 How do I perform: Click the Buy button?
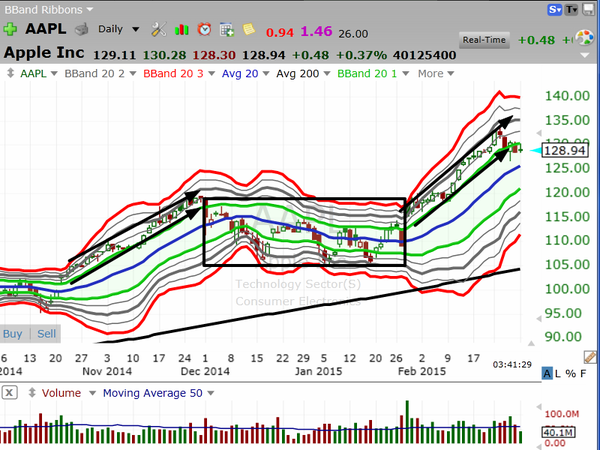click(12, 334)
